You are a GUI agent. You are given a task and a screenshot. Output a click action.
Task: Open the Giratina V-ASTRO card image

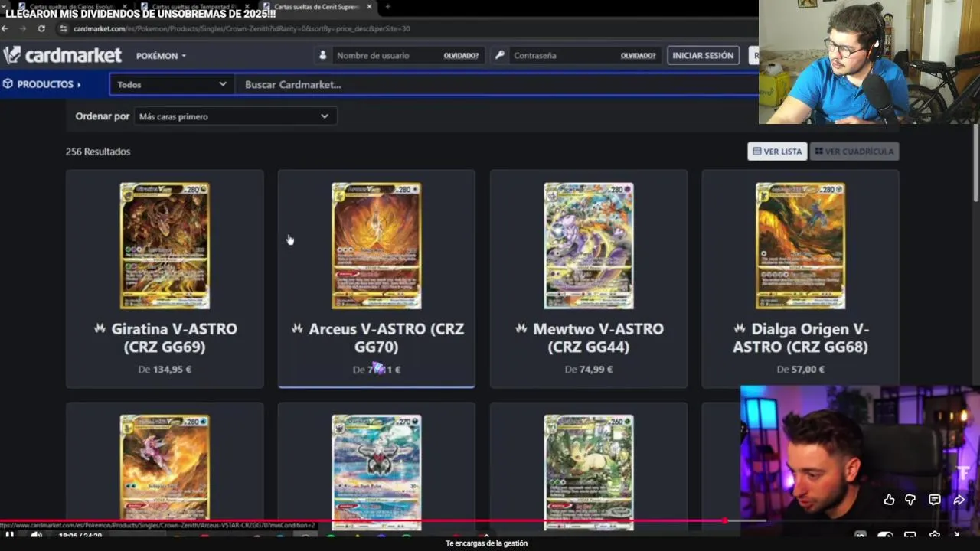click(x=165, y=246)
